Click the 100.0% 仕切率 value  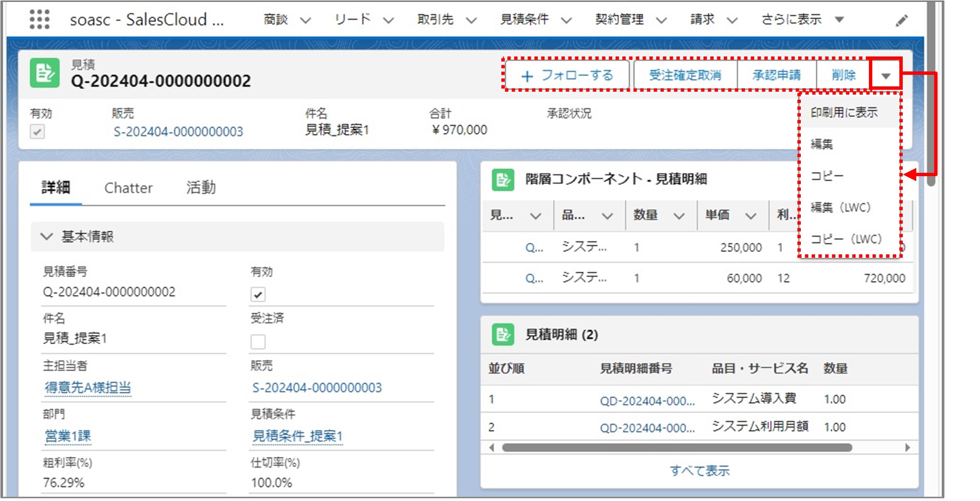271,483
